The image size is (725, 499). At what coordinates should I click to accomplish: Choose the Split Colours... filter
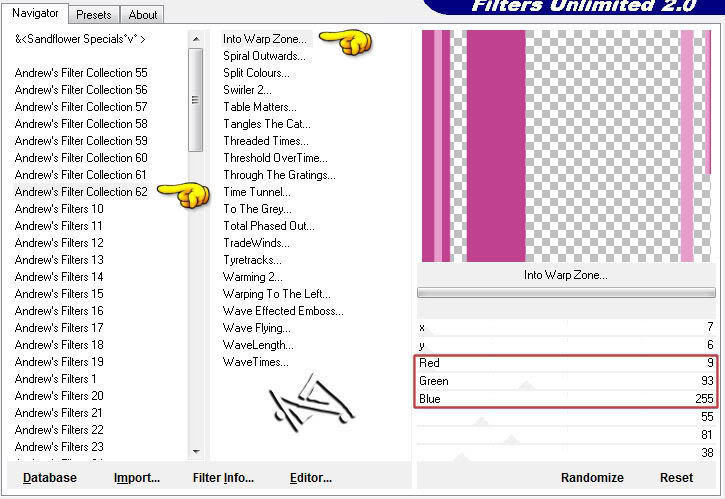[256, 73]
